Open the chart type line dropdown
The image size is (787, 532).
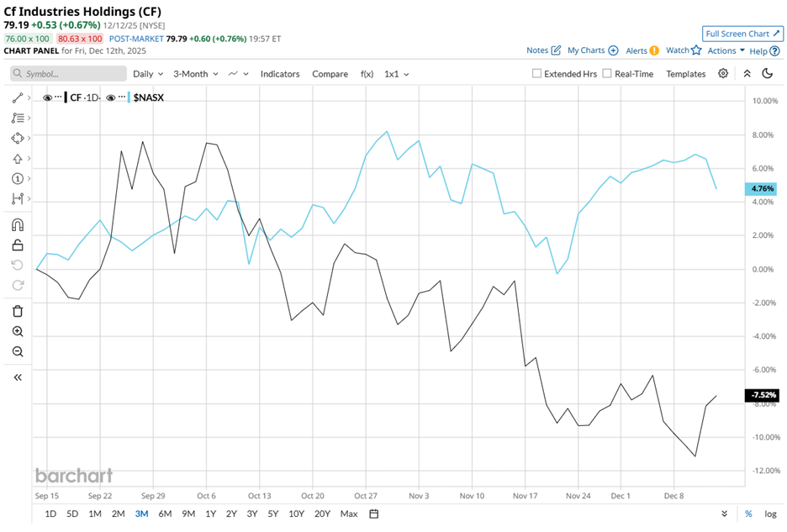239,74
